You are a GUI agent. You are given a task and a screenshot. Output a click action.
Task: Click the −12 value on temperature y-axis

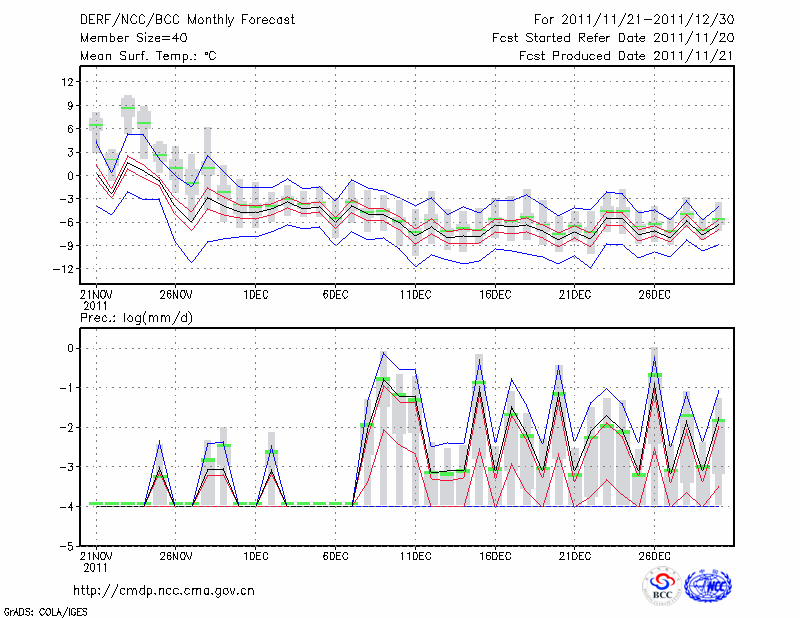point(65,269)
